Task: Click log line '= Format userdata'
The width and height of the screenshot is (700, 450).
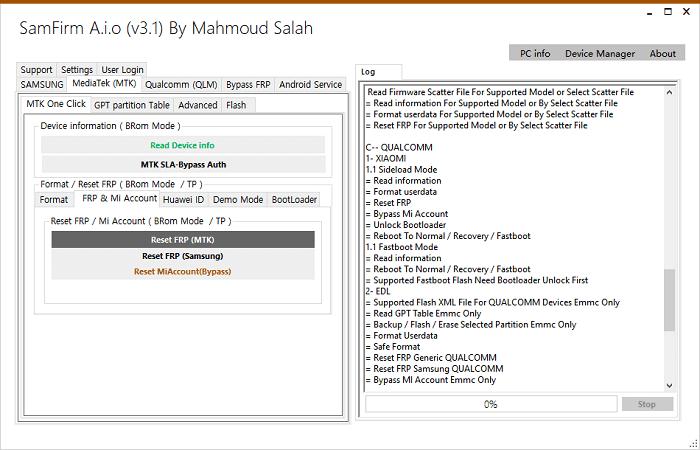Action: [401, 192]
